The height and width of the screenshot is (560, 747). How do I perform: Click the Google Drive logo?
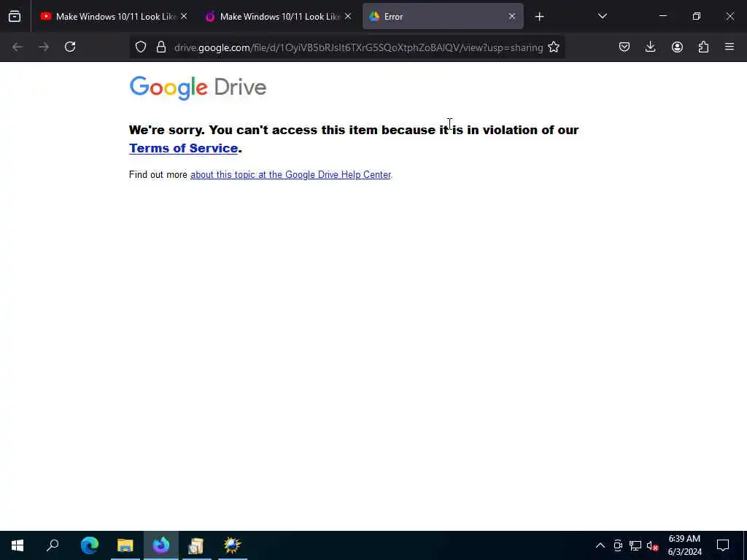click(198, 87)
